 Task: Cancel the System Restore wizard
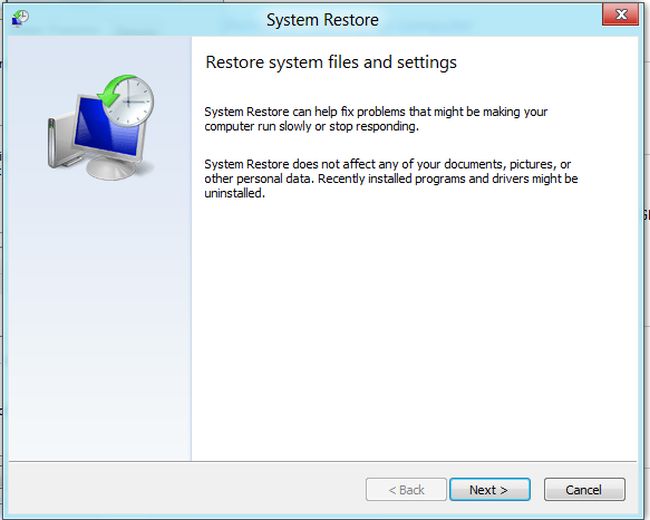[x=584, y=490]
